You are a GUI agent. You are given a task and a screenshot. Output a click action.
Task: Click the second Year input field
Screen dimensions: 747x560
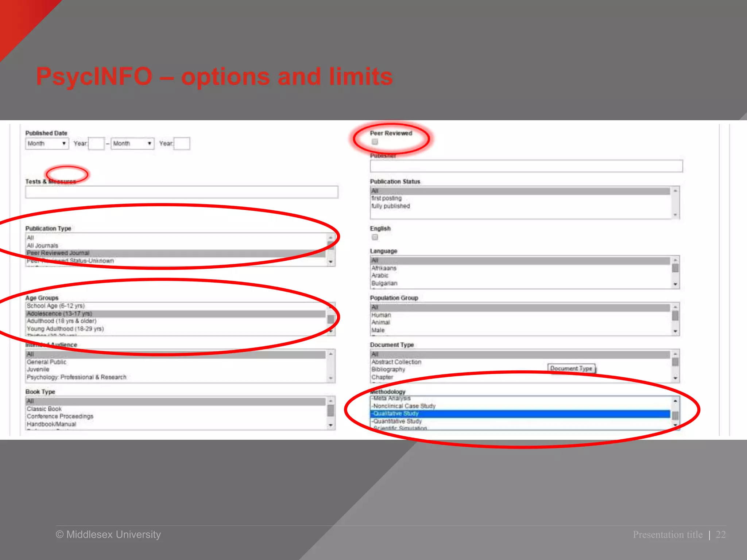tap(182, 144)
